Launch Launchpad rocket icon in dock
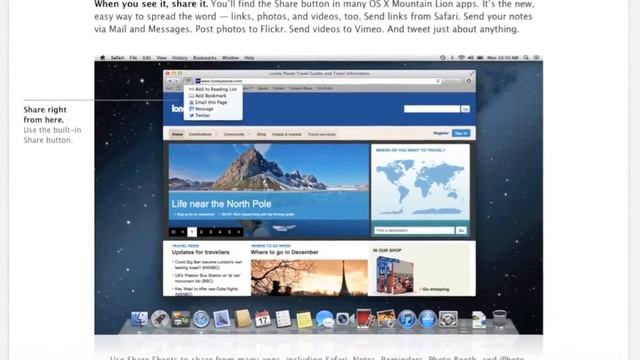The height and width of the screenshot is (360, 640). 160,319
